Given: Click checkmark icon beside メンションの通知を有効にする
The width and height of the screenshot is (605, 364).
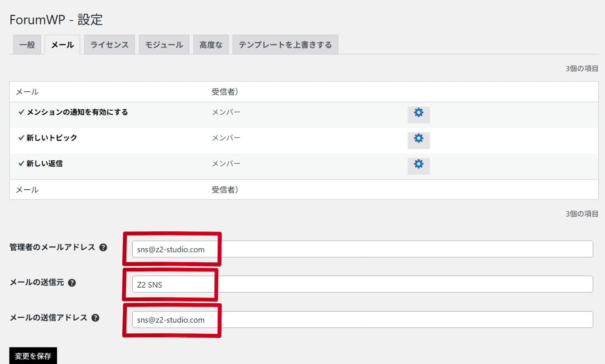Looking at the screenshot, I should (21, 112).
